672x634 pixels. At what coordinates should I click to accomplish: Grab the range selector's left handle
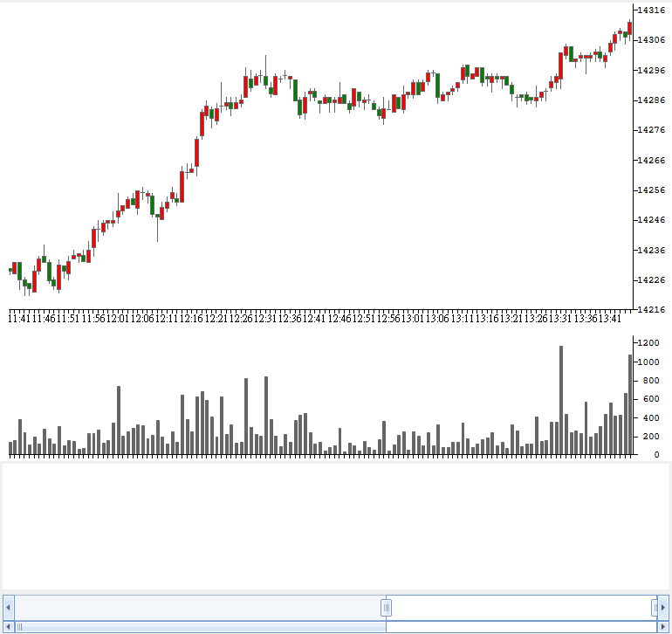click(386, 608)
